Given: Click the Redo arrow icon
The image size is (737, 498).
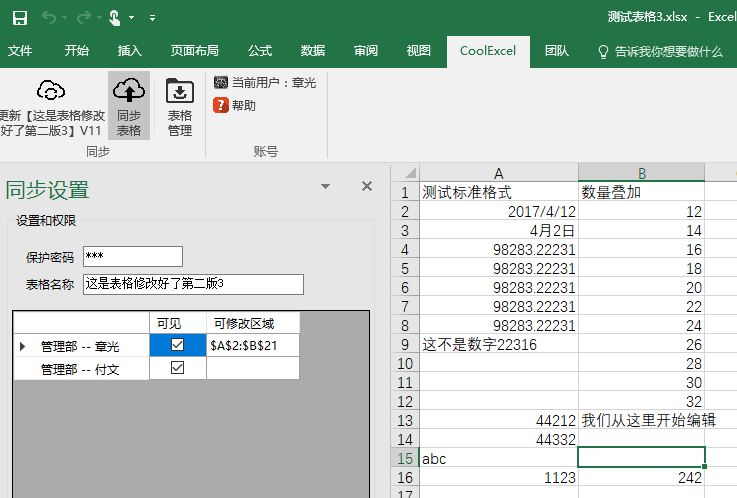Looking at the screenshot, I should pyautogui.click(x=84, y=17).
